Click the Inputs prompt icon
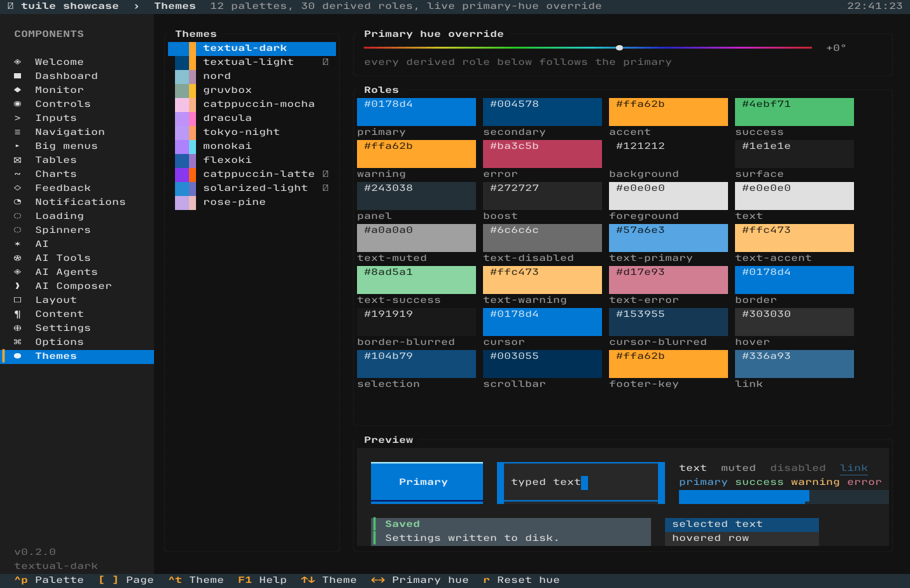The width and height of the screenshot is (910, 588). point(18,118)
